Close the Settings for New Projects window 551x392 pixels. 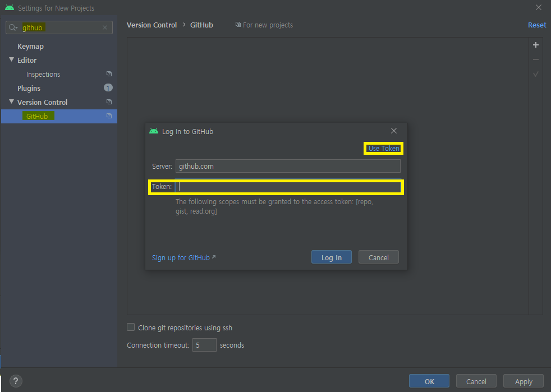pos(538,7)
